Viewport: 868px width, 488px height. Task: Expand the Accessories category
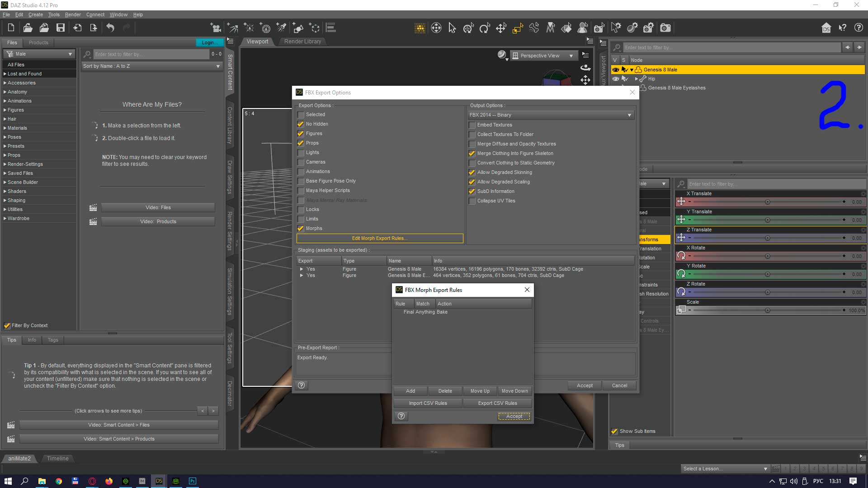(5, 83)
